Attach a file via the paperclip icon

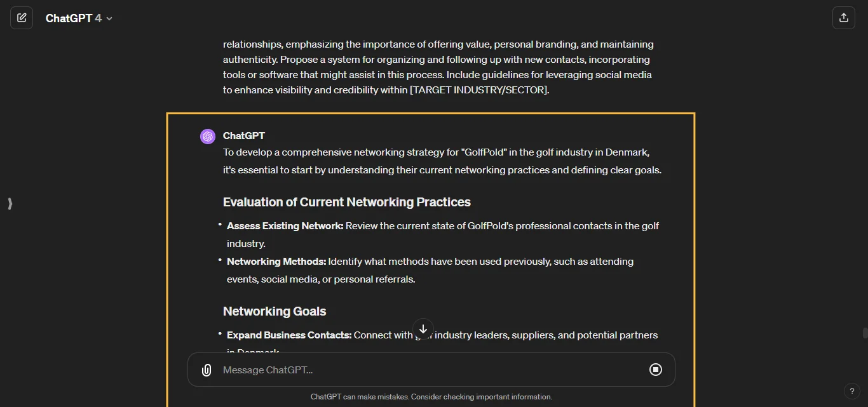click(206, 370)
